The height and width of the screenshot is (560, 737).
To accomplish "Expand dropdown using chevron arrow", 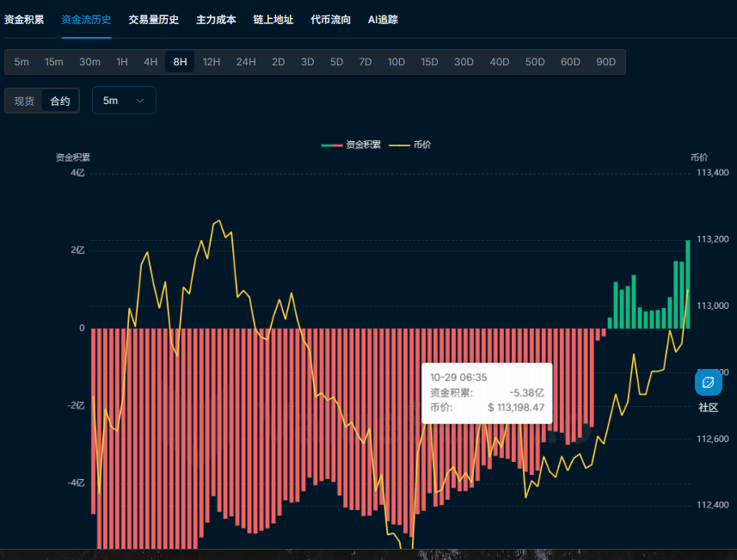I will click(x=140, y=101).
